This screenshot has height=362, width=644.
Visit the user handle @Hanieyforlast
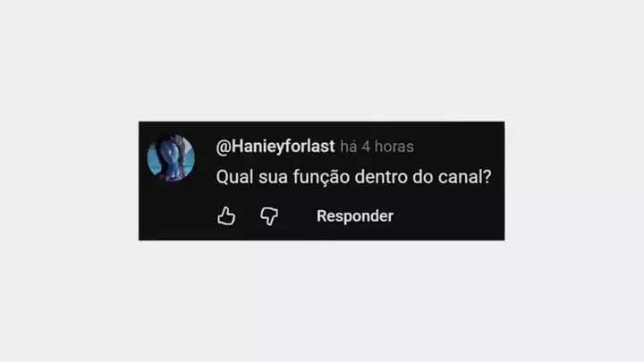[275, 147]
